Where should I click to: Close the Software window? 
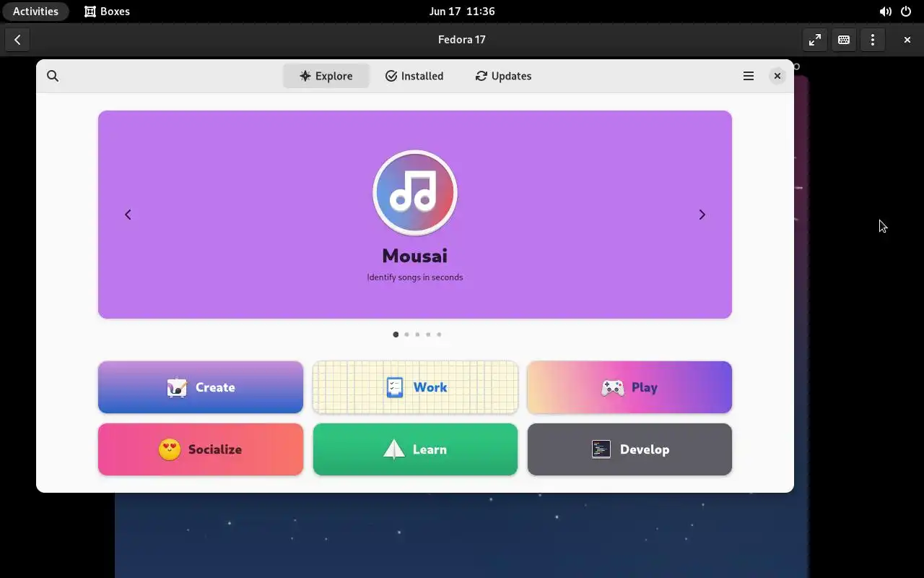coord(777,76)
